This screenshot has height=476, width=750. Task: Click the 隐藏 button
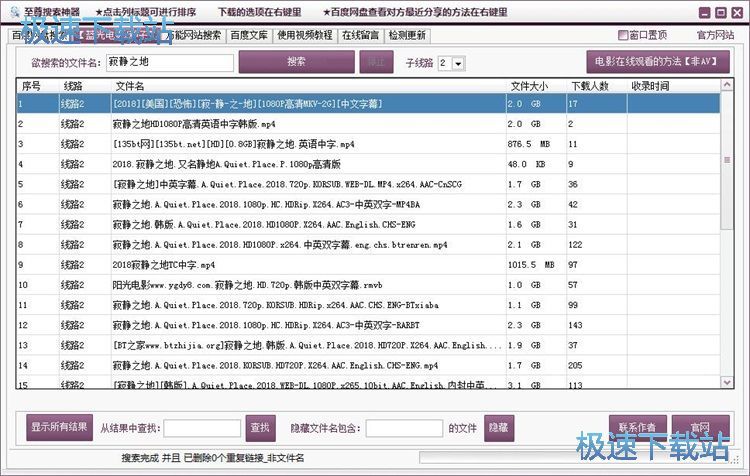[x=499, y=428]
